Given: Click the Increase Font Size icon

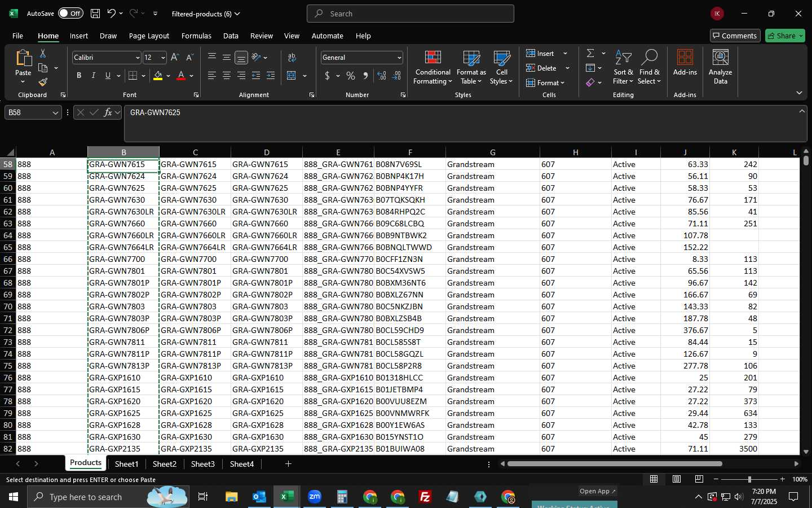Looking at the screenshot, I should coord(175,58).
